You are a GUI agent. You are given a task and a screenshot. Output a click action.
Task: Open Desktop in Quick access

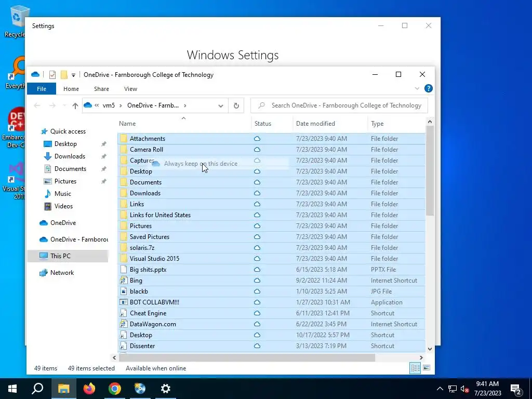coord(65,144)
